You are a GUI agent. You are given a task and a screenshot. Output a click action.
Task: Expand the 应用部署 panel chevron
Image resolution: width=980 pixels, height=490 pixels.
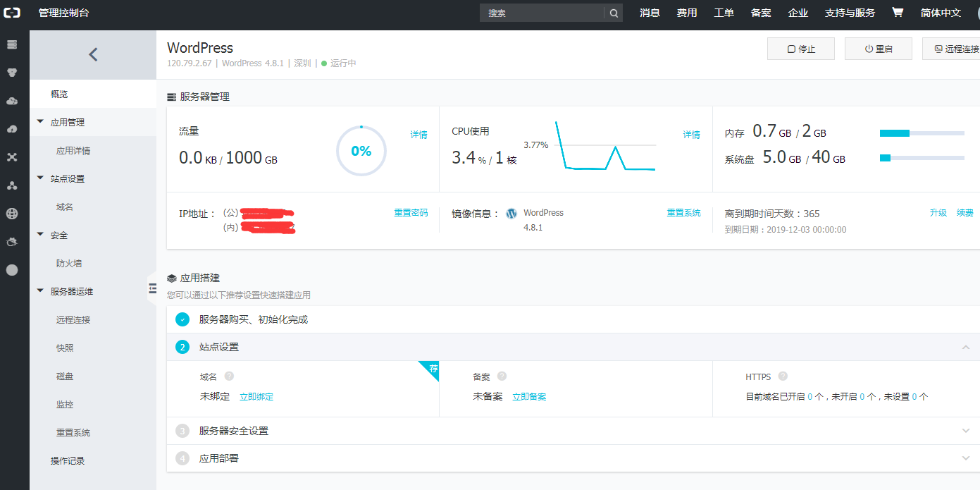(965, 458)
